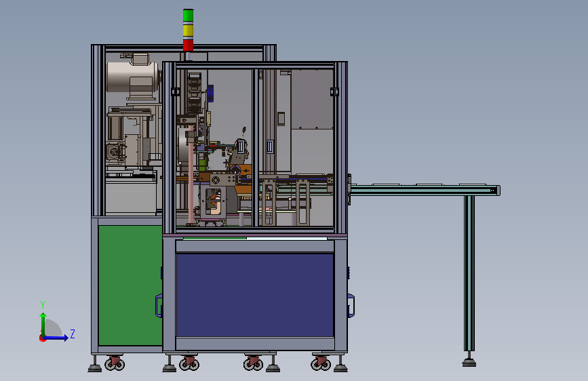588x381 pixels.
Task: Select the yellow segment of the signal tower light
Action: (188, 31)
